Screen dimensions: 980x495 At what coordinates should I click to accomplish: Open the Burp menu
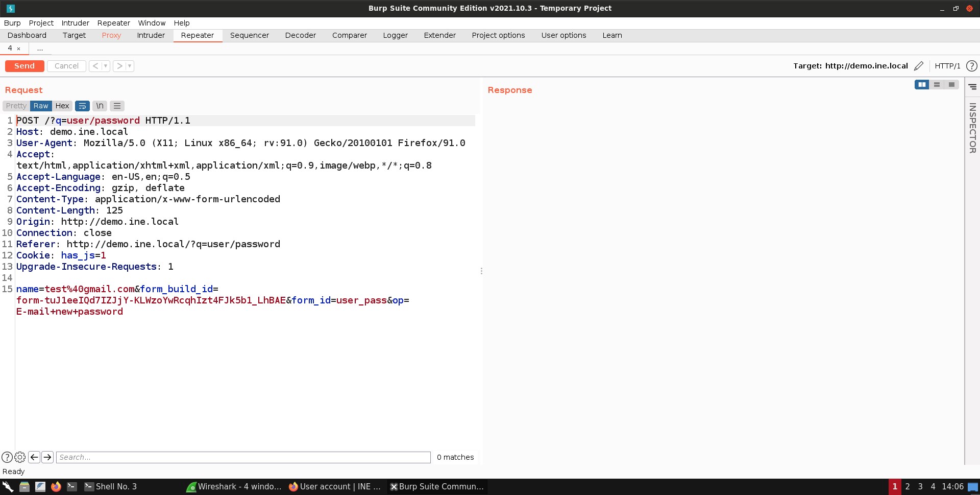(12, 23)
